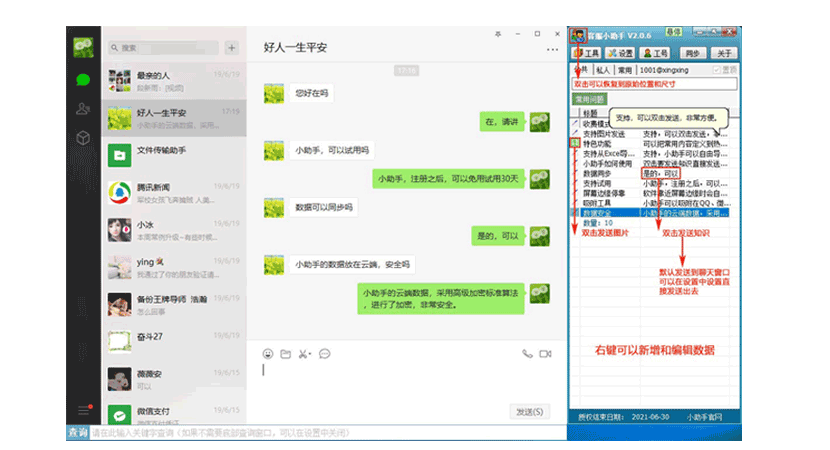Click the plus button beside the search box

pos(232,48)
